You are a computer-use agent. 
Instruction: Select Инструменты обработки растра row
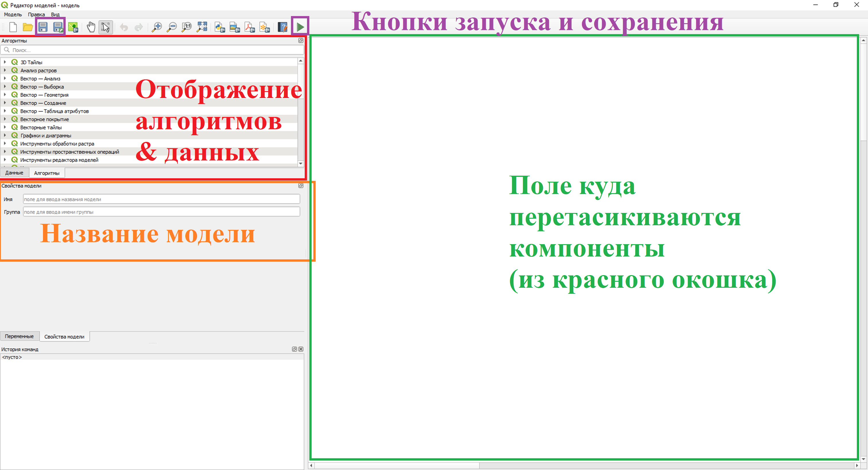coord(149,144)
